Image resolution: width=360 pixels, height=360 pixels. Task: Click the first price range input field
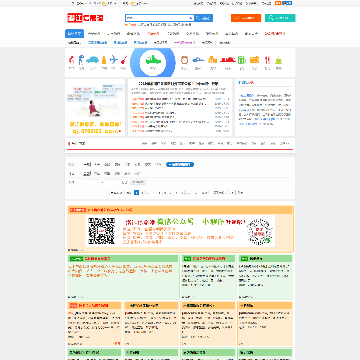pos(92,182)
